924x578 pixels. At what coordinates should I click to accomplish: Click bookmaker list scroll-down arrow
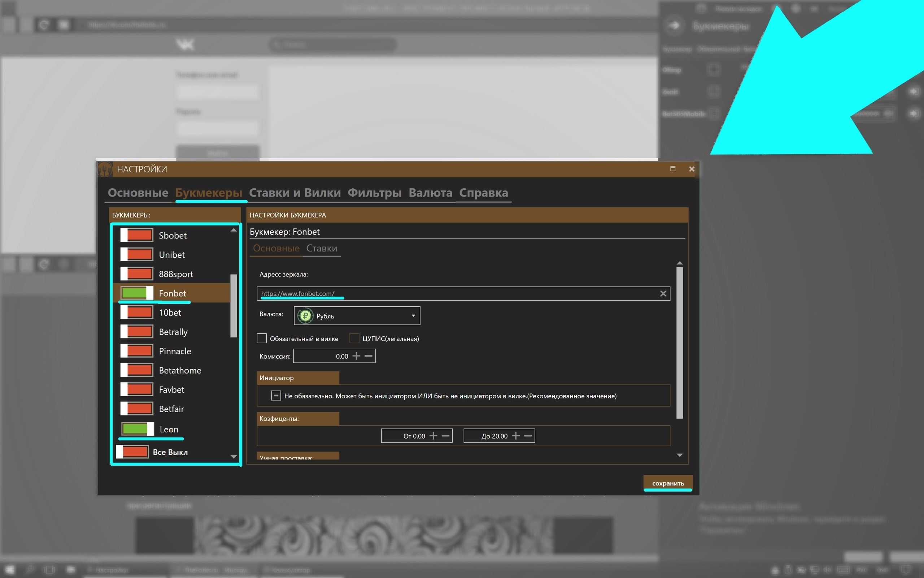[x=234, y=457]
